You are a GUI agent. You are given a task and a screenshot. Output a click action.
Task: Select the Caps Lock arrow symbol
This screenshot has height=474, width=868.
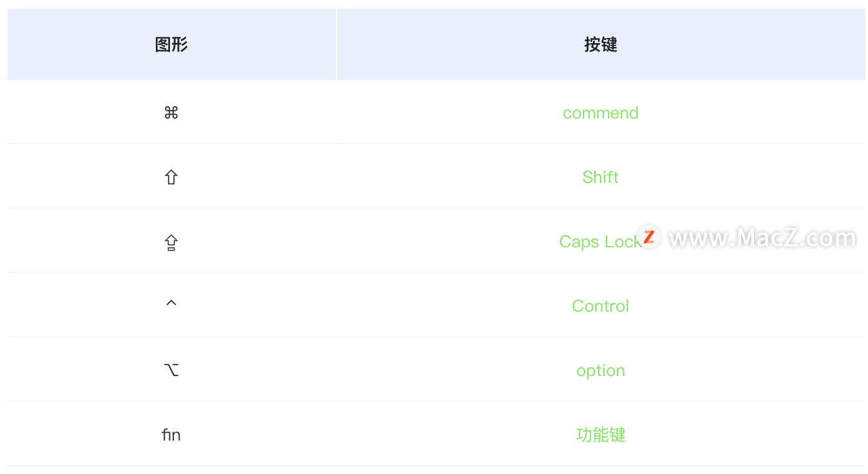pos(171,242)
